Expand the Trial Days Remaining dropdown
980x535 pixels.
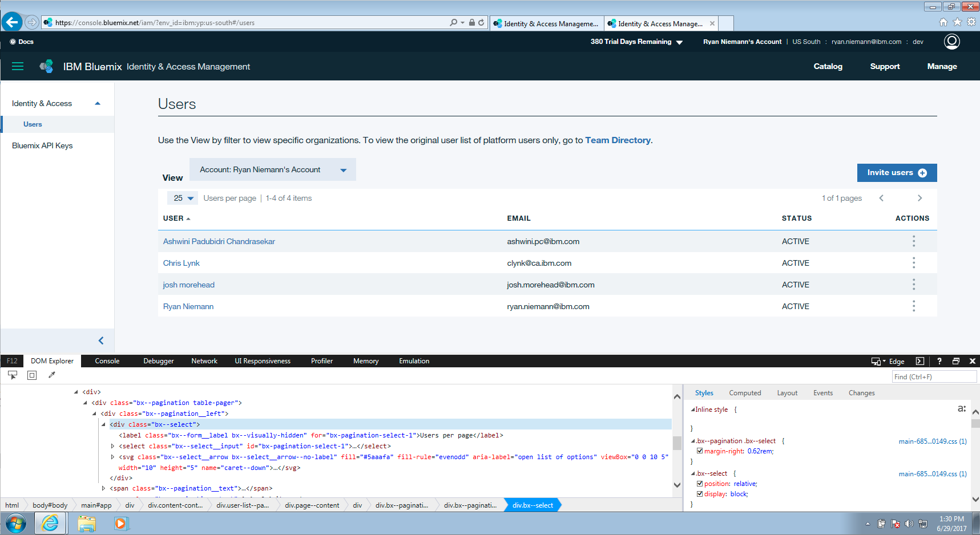[636, 42]
